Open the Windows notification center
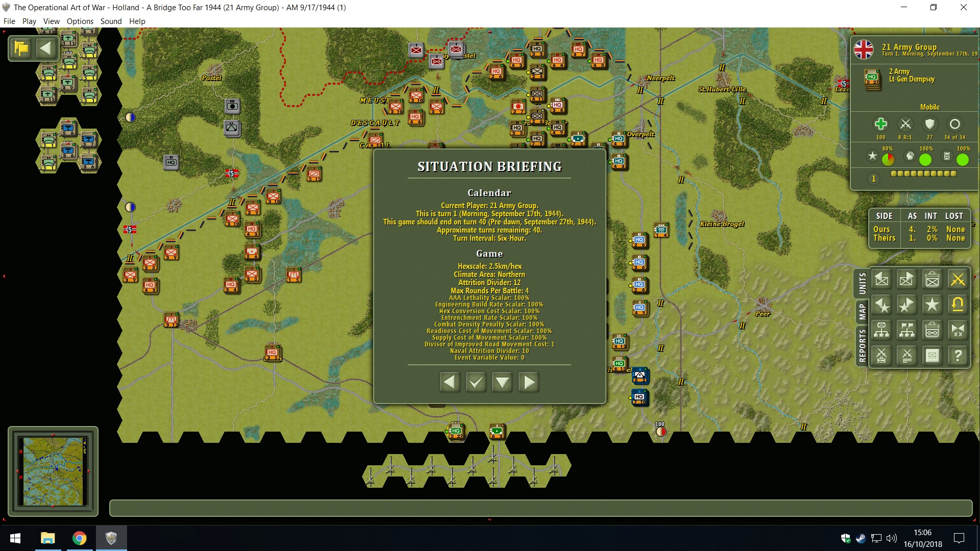This screenshot has height=551, width=980. point(959,538)
